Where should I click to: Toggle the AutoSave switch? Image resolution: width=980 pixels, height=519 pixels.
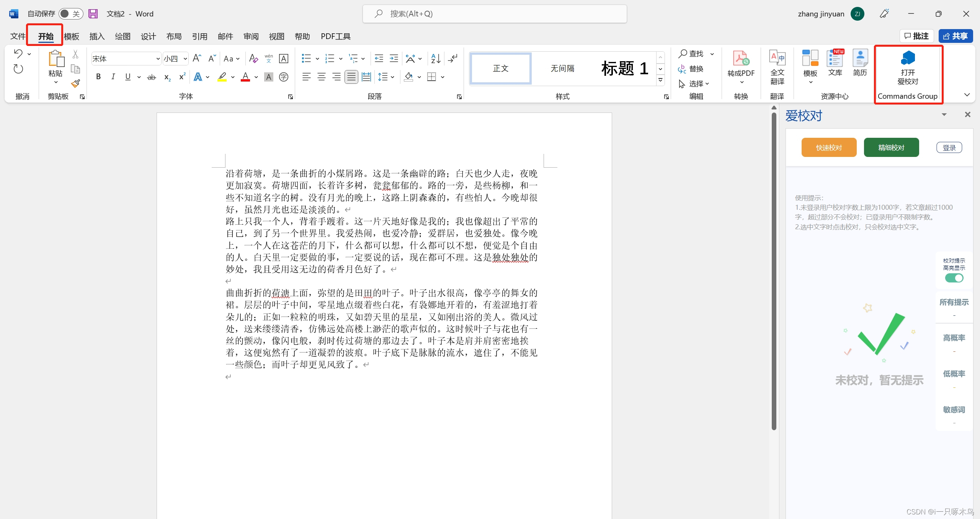(x=71, y=14)
